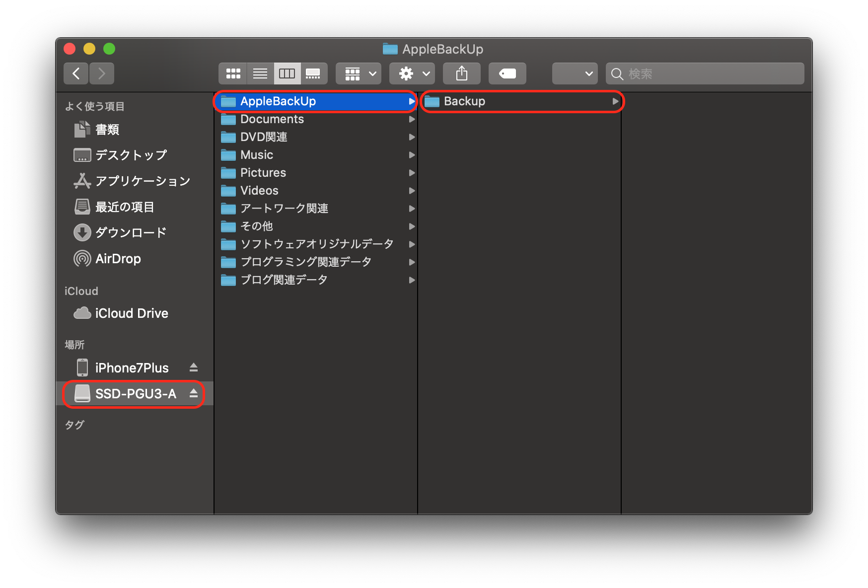Click the Share button icon
Viewport: 868px width, 588px height.
pyautogui.click(x=462, y=74)
